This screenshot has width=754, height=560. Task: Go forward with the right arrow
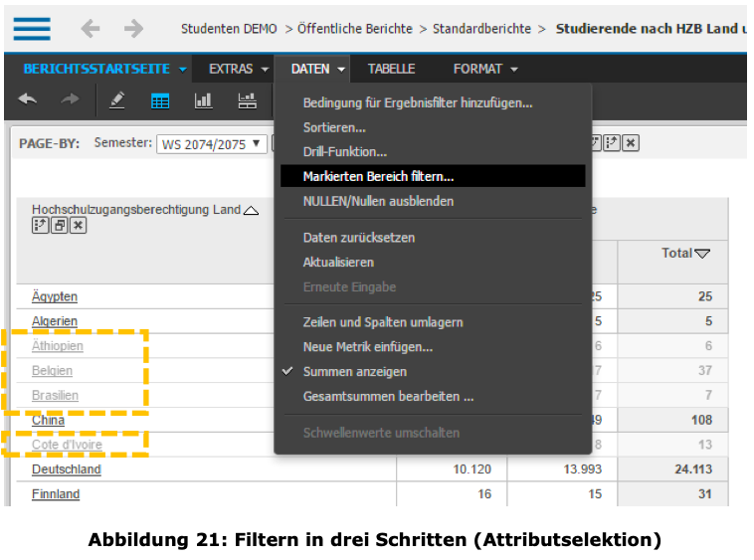[133, 29]
